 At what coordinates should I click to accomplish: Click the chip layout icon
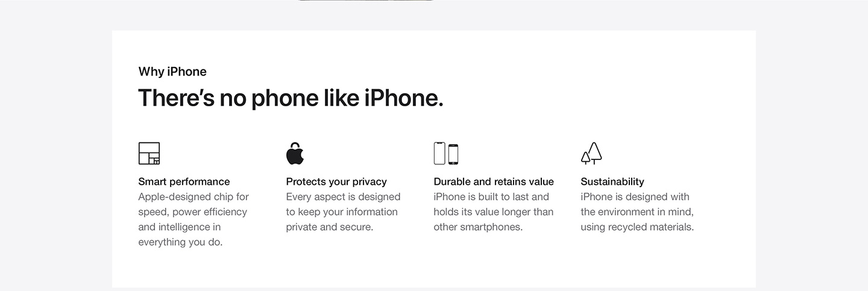point(149,153)
